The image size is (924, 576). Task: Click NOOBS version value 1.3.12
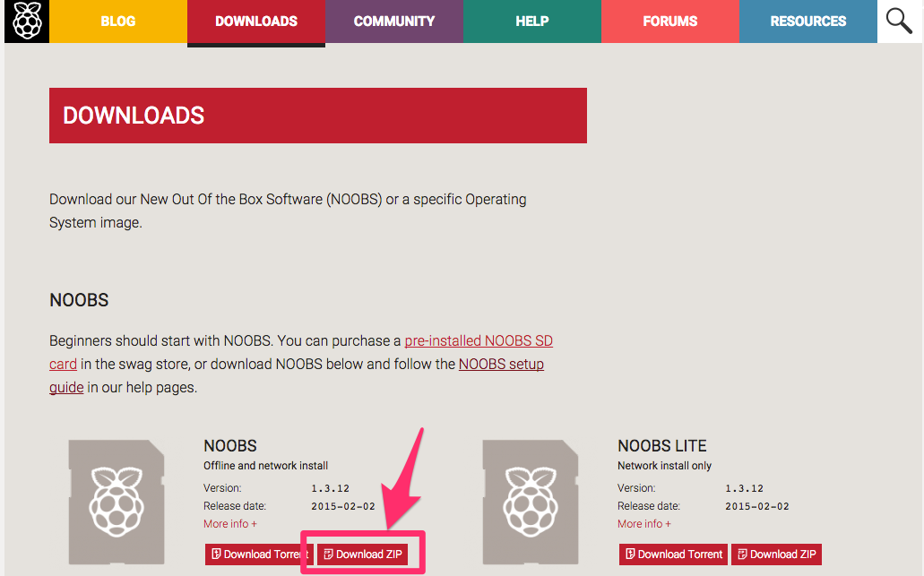(331, 488)
